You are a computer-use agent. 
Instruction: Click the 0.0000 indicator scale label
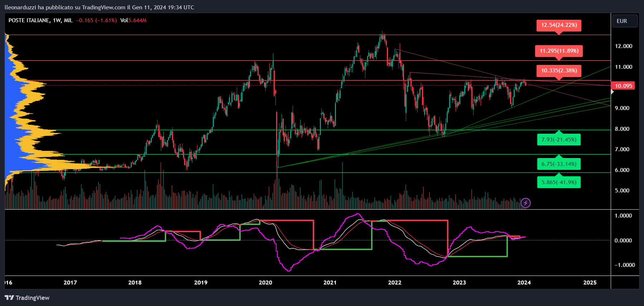[x=623, y=240]
